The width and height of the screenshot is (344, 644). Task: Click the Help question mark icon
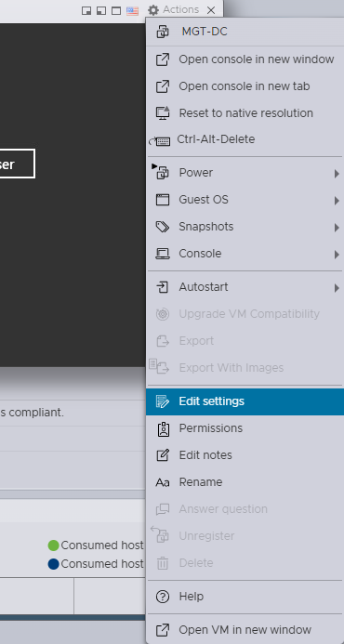(x=163, y=597)
